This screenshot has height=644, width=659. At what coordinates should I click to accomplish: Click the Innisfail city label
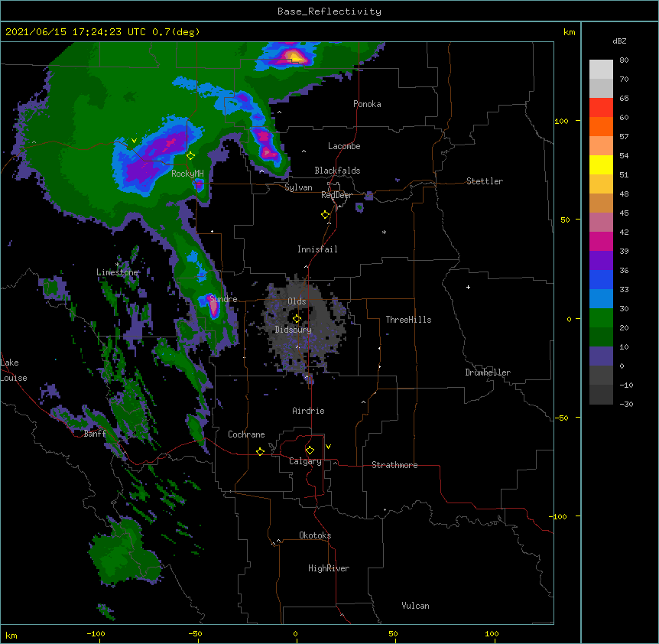point(317,249)
